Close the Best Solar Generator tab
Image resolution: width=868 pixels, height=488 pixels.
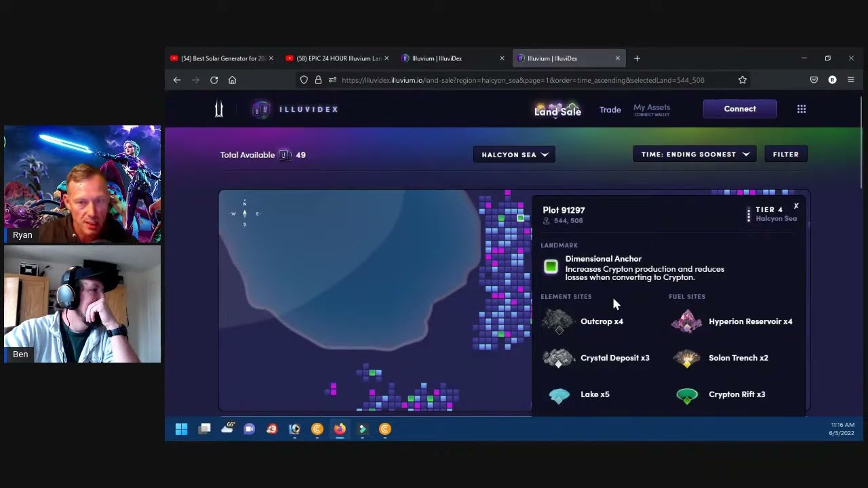[x=271, y=58]
